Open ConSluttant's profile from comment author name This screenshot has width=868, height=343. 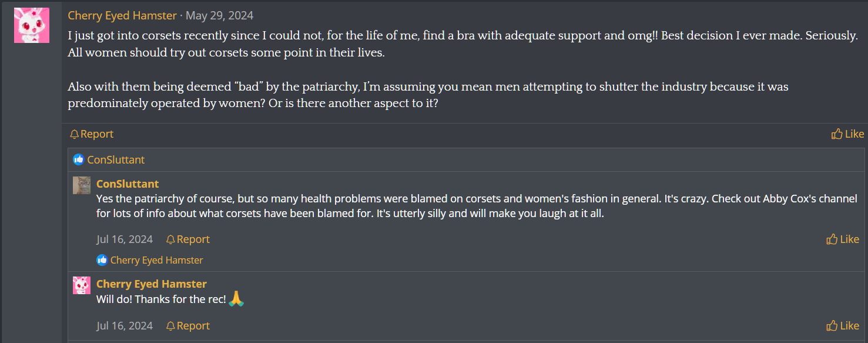pyautogui.click(x=128, y=184)
